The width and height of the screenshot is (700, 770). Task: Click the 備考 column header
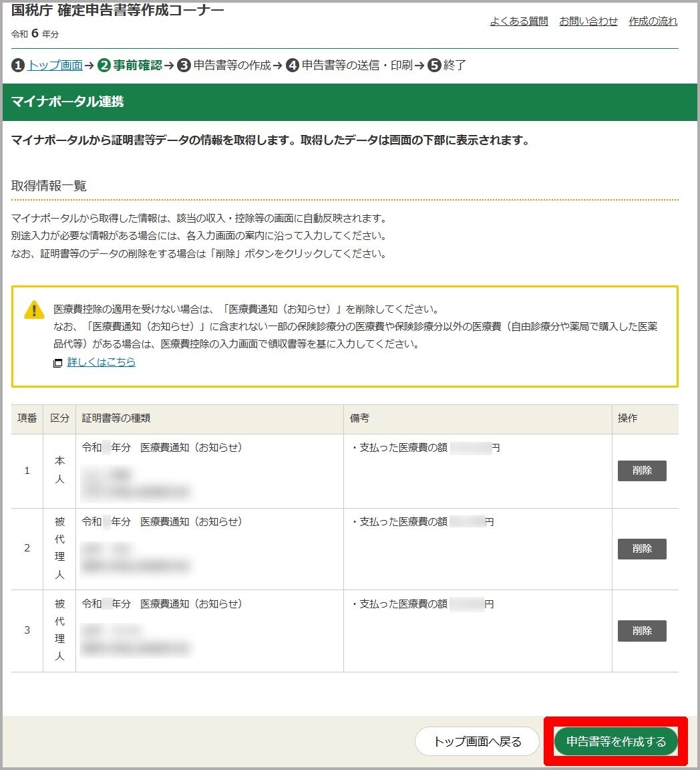tap(478, 418)
